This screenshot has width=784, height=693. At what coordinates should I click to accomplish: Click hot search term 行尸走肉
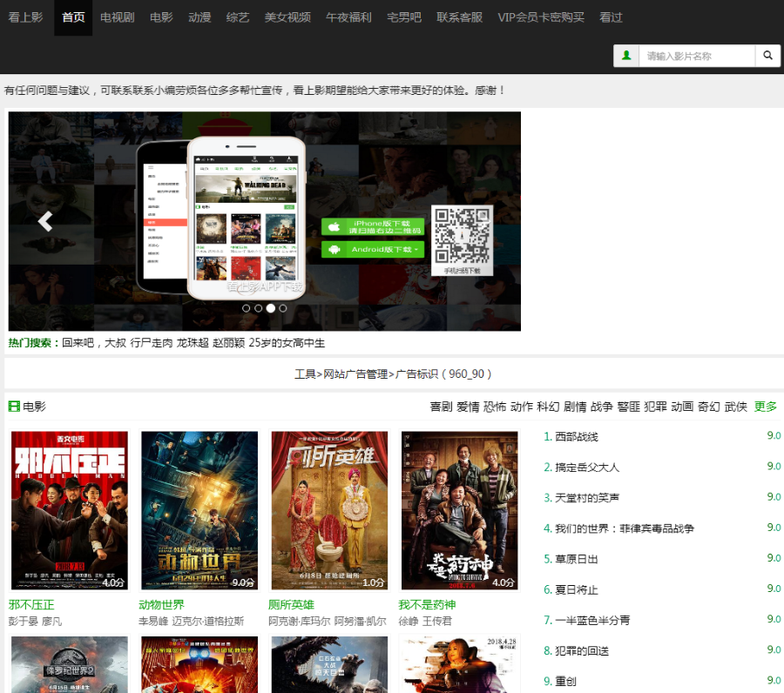click(x=152, y=343)
